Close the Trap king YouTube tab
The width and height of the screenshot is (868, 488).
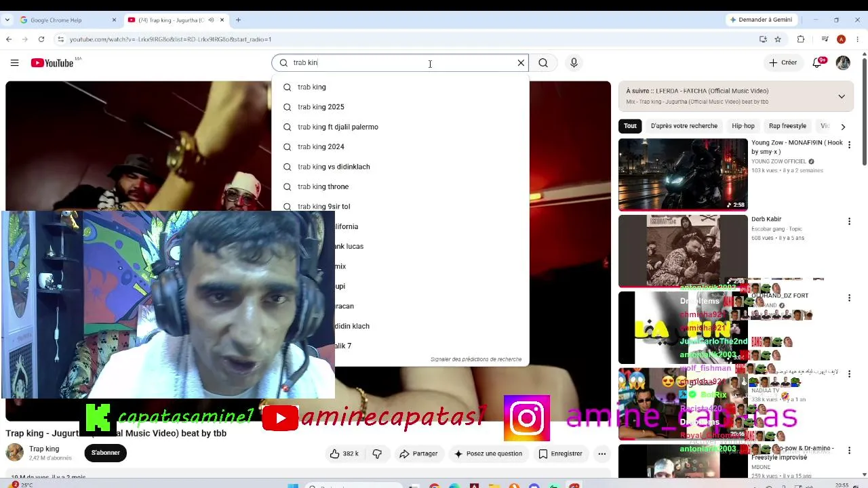(x=222, y=20)
